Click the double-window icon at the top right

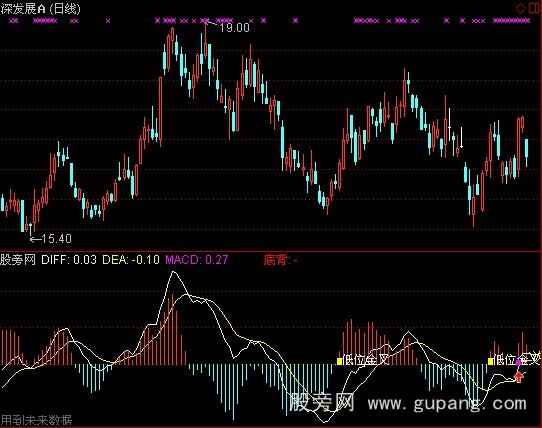(x=535, y=8)
